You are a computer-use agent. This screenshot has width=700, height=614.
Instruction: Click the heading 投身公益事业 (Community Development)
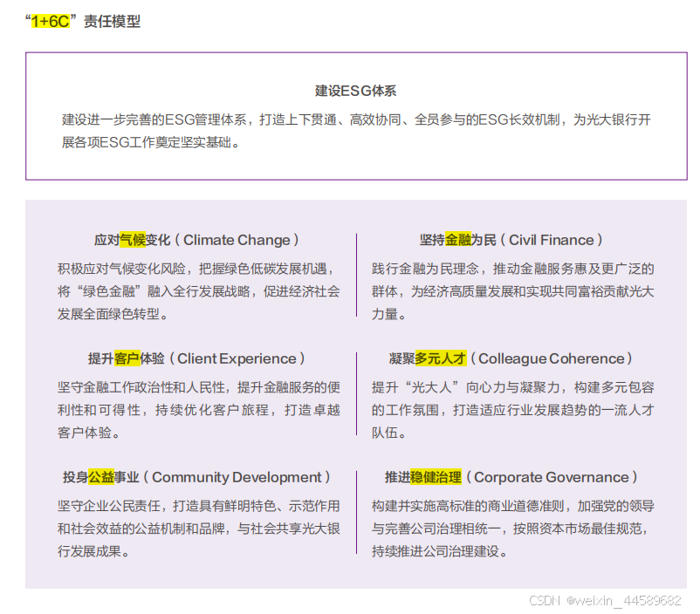196,477
